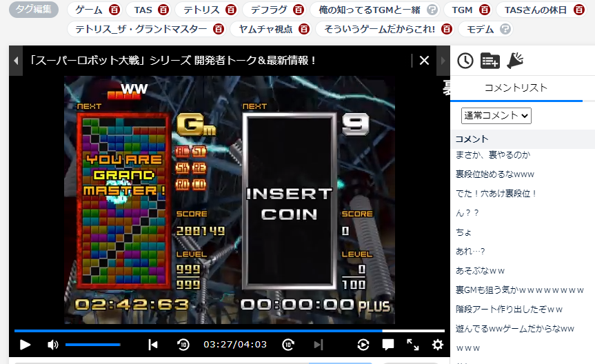Enter fullscreen mode
Screen dimensions: 595x364
(413, 345)
